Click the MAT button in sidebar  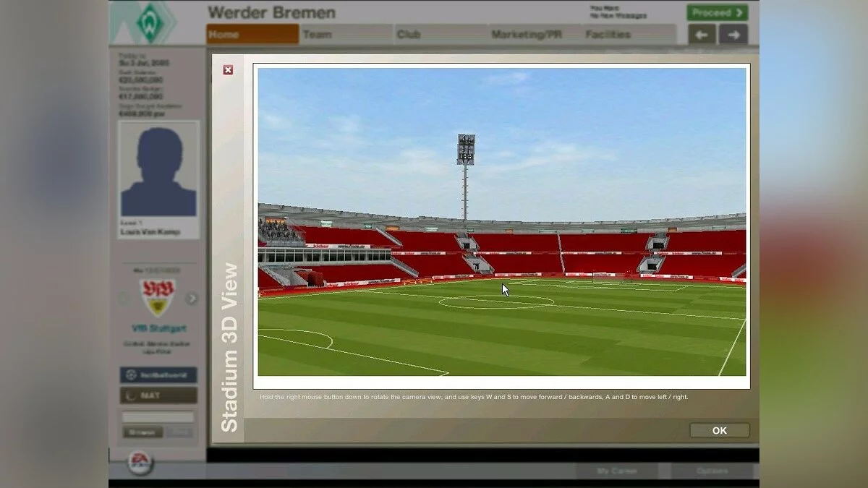click(x=158, y=395)
